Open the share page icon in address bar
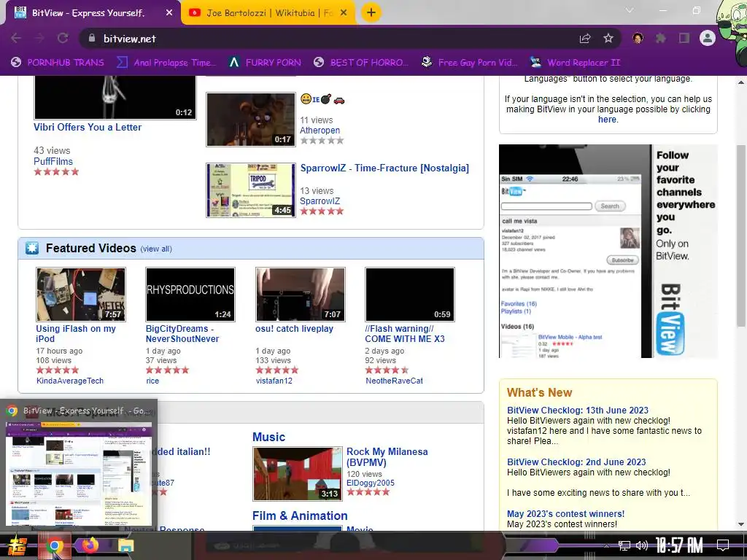 (x=585, y=38)
